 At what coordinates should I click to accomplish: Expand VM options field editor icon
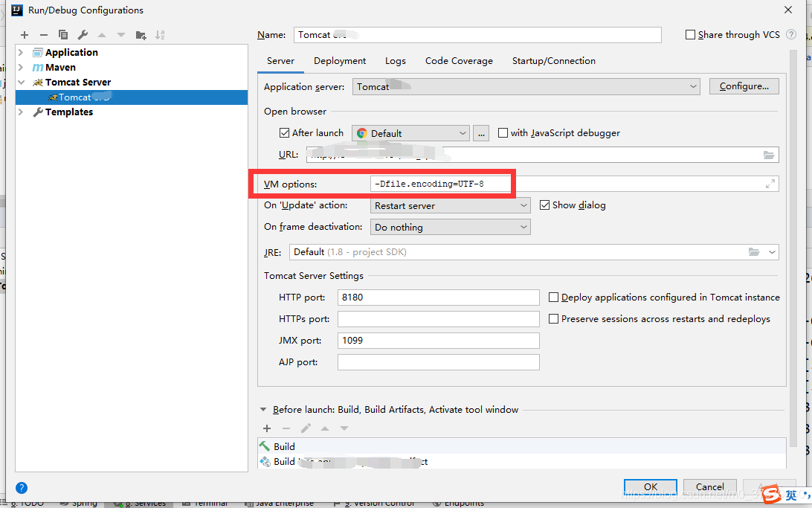pyautogui.click(x=770, y=184)
